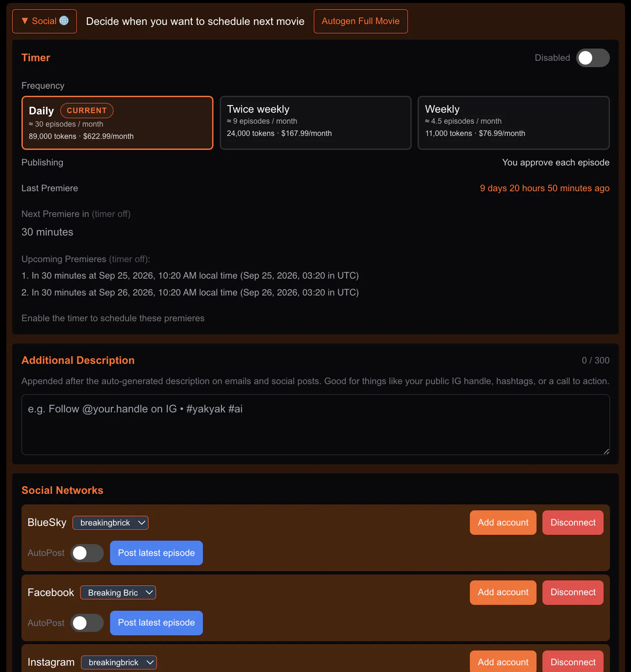This screenshot has width=631, height=672.
Task: Click 'You approve each episode' text
Action: click(x=556, y=163)
